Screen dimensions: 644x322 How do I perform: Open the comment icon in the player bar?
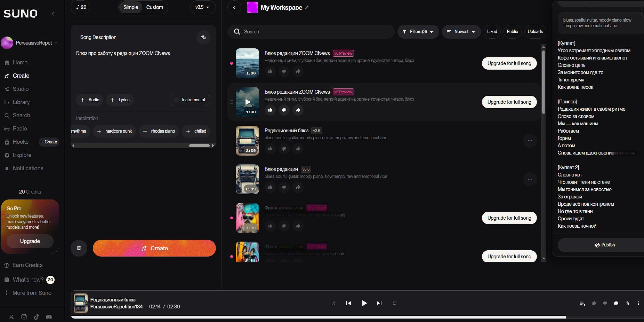click(616, 303)
